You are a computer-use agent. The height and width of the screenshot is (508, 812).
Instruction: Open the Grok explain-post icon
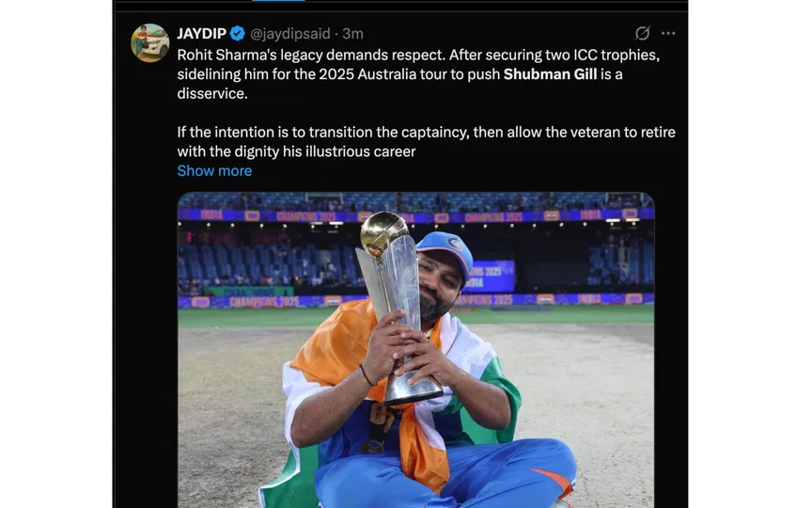point(642,33)
